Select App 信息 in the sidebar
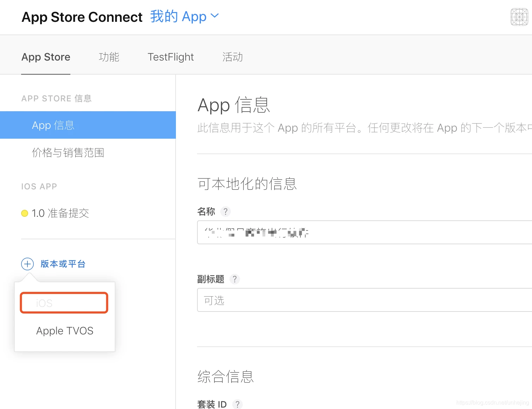This screenshot has height=409, width=532. 88,125
